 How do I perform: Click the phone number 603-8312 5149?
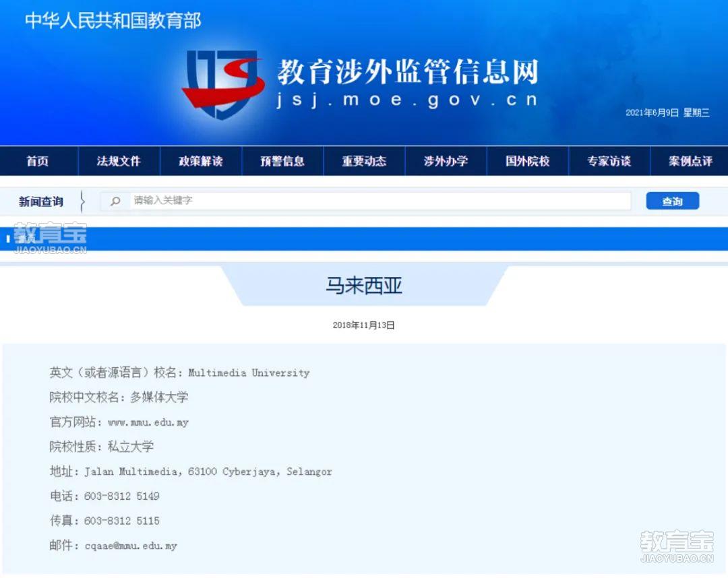121,496
